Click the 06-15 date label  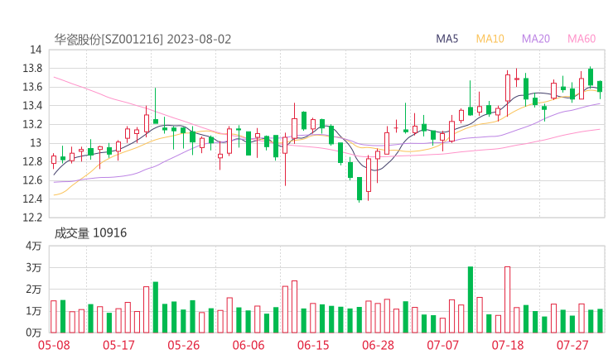[x=313, y=345]
